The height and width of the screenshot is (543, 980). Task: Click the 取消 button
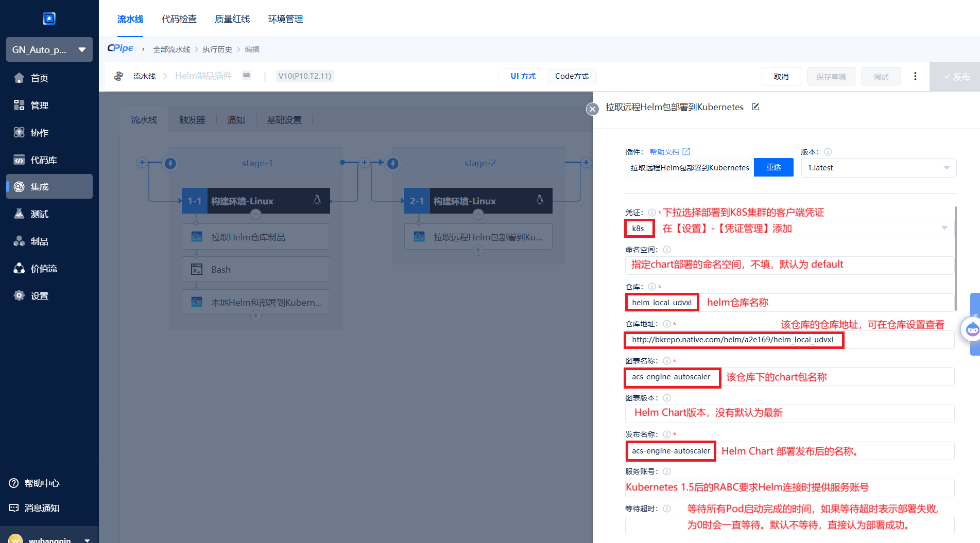781,76
